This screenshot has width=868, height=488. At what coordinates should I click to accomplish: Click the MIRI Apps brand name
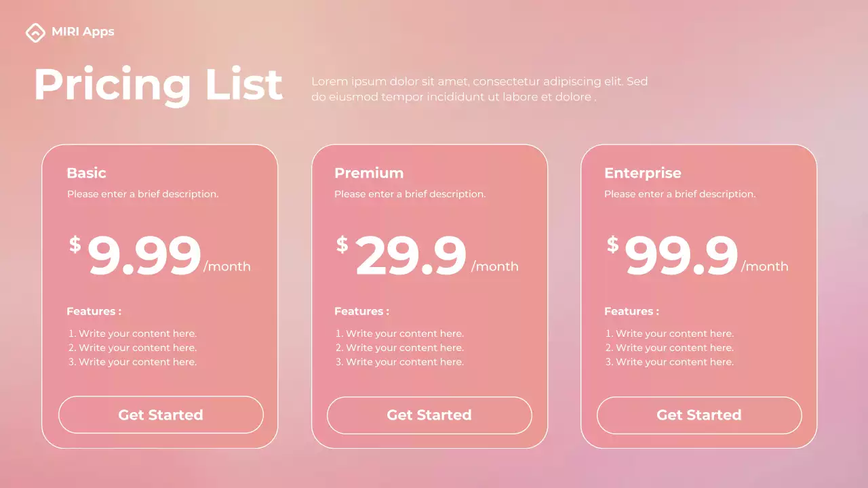pos(83,32)
